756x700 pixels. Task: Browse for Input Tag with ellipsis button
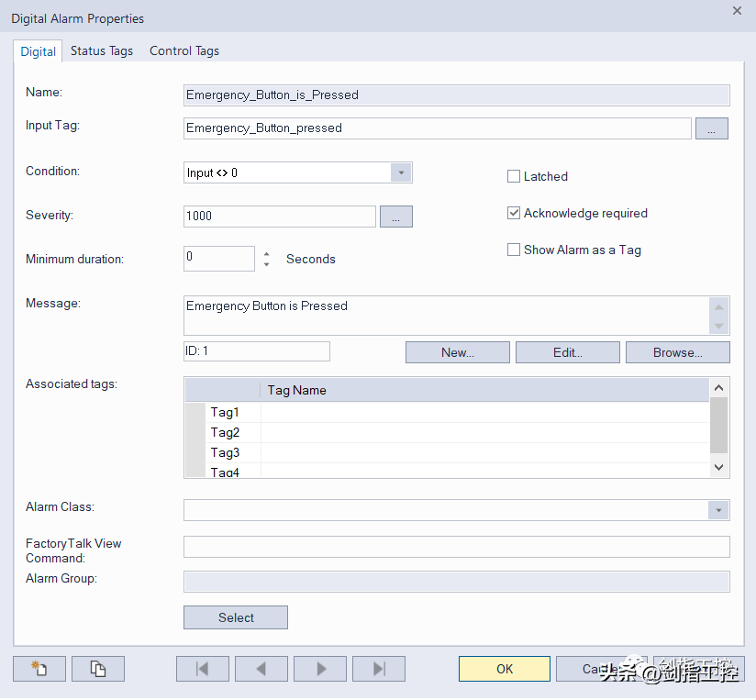coord(711,128)
